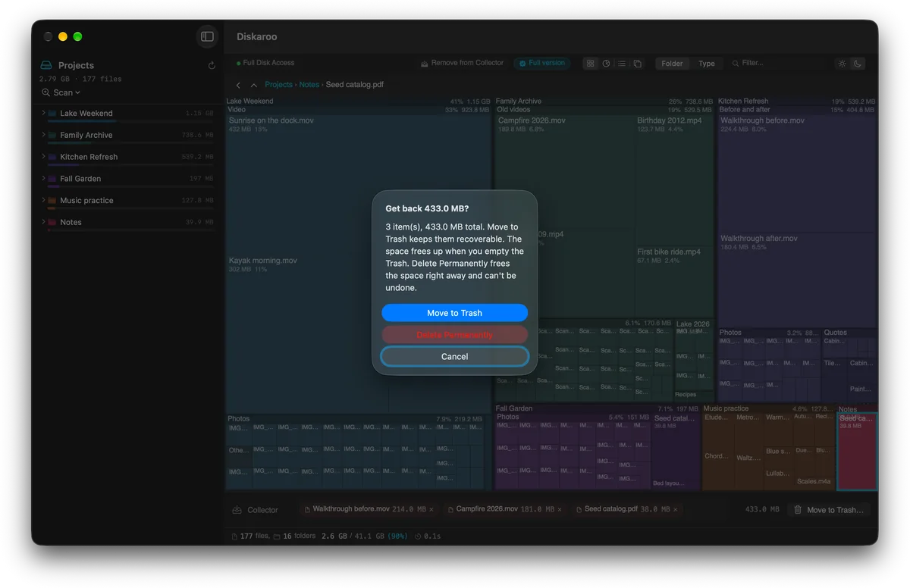This screenshot has width=910, height=588.
Task: Click the filter magnifier icon
Action: click(x=734, y=64)
